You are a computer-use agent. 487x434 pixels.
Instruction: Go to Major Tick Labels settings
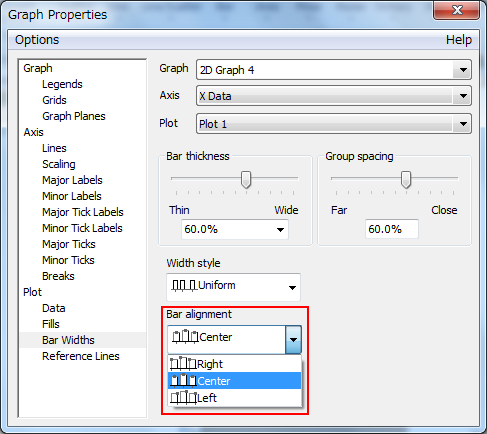[x=83, y=212]
